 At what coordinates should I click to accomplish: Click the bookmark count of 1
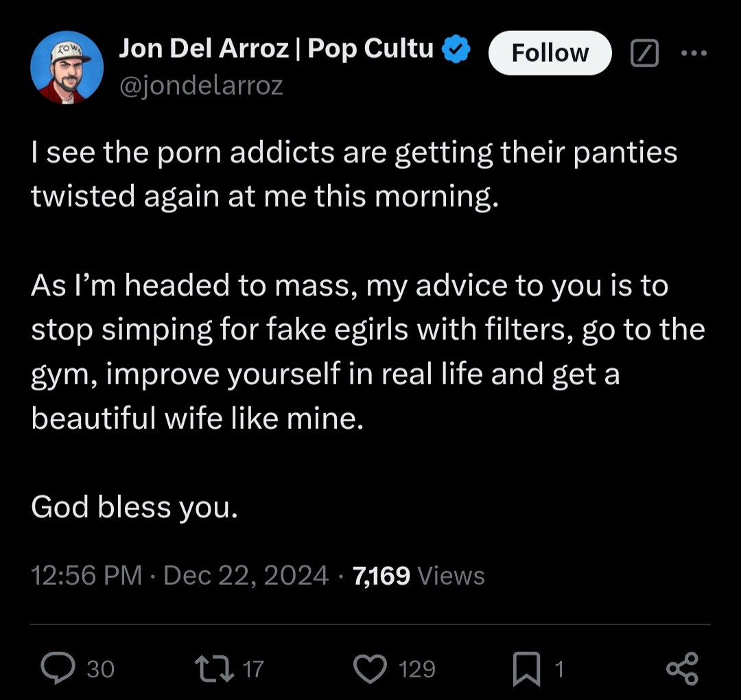point(559,669)
